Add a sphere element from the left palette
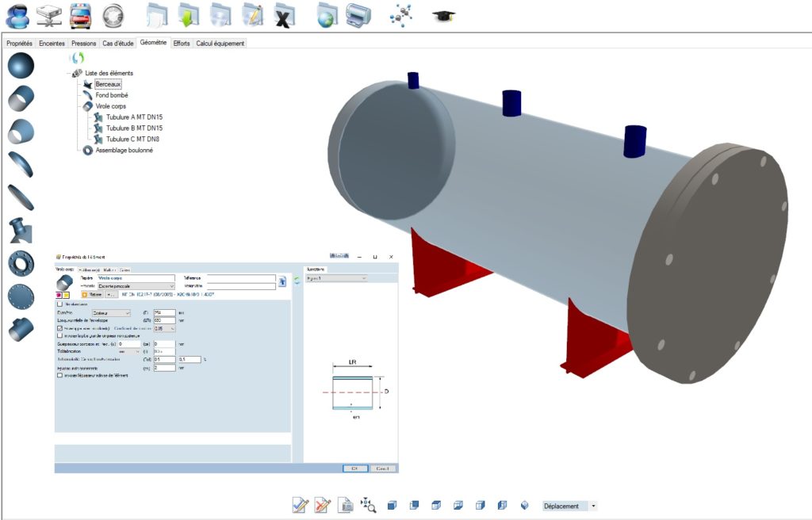The image size is (812, 520). [21, 66]
